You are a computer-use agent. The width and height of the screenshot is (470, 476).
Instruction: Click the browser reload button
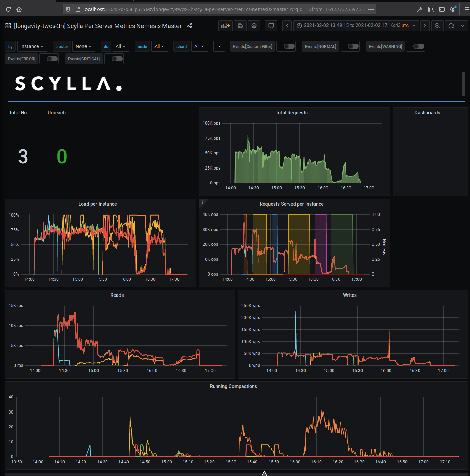point(8,9)
